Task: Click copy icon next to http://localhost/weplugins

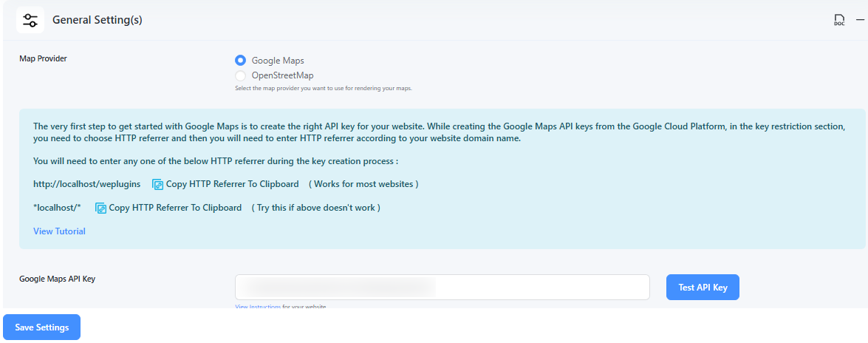Action: click(x=158, y=185)
